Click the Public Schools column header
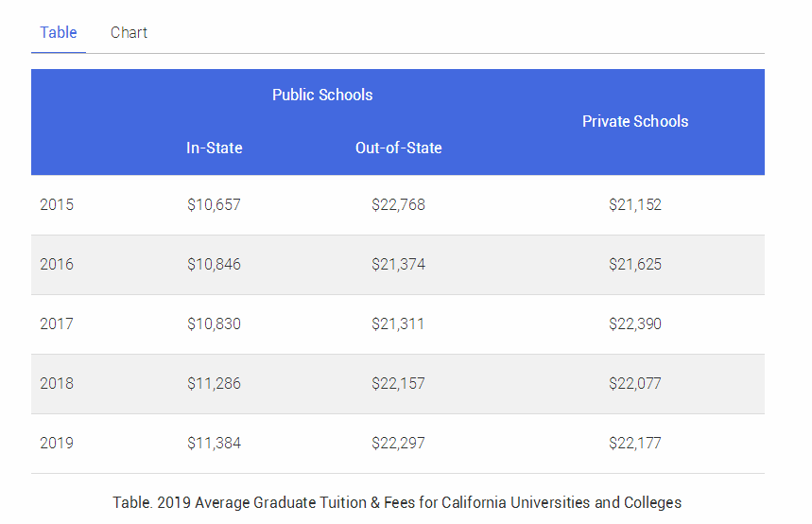Image resolution: width=812 pixels, height=524 pixels. point(322,95)
